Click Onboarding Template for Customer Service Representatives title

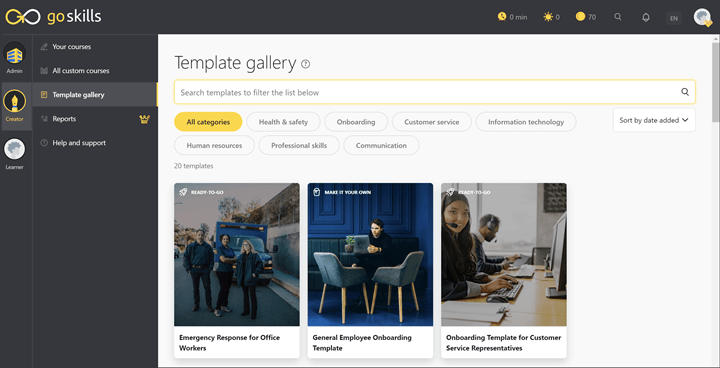(503, 343)
